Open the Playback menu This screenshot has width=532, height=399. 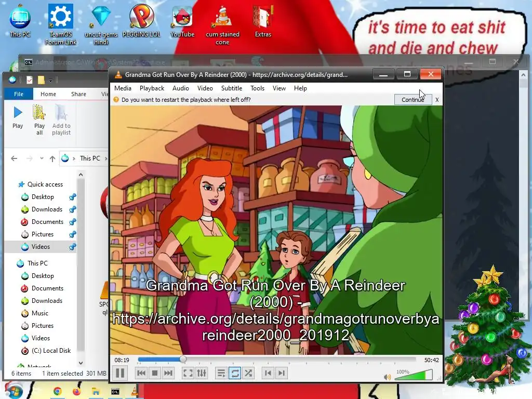tap(152, 88)
